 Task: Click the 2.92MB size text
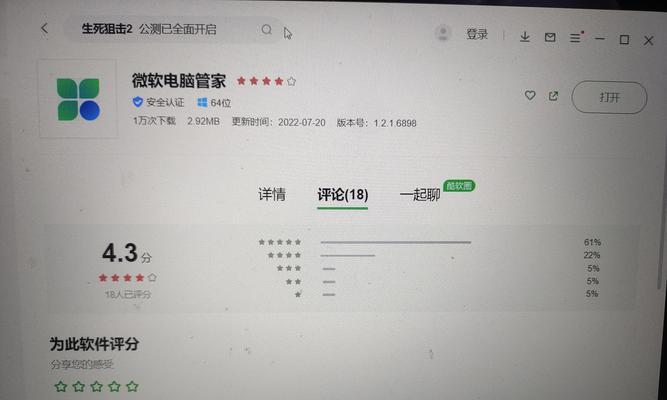[203, 121]
